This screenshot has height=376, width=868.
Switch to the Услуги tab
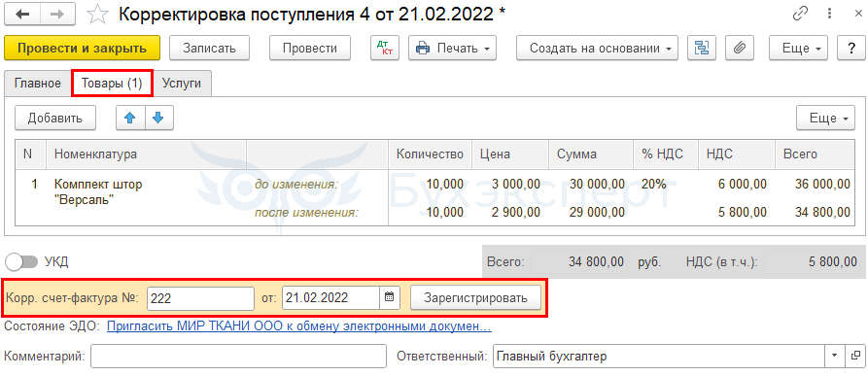point(182,84)
